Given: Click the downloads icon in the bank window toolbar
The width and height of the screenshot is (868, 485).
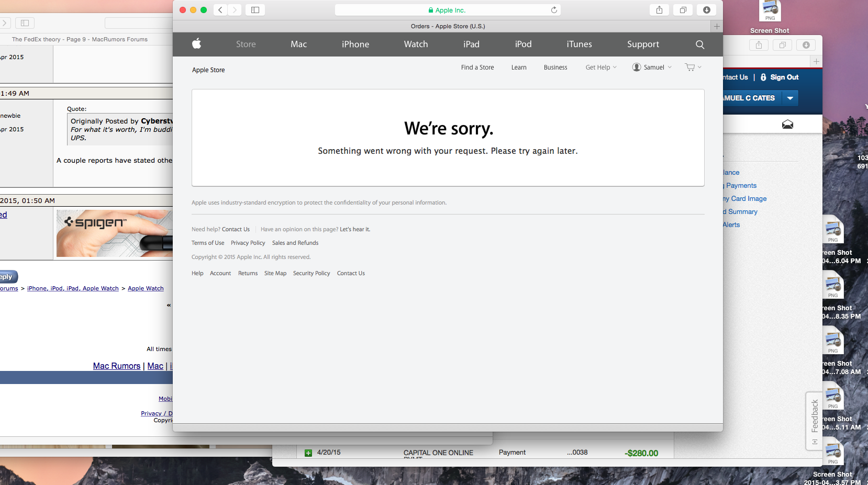Looking at the screenshot, I should click(x=806, y=45).
